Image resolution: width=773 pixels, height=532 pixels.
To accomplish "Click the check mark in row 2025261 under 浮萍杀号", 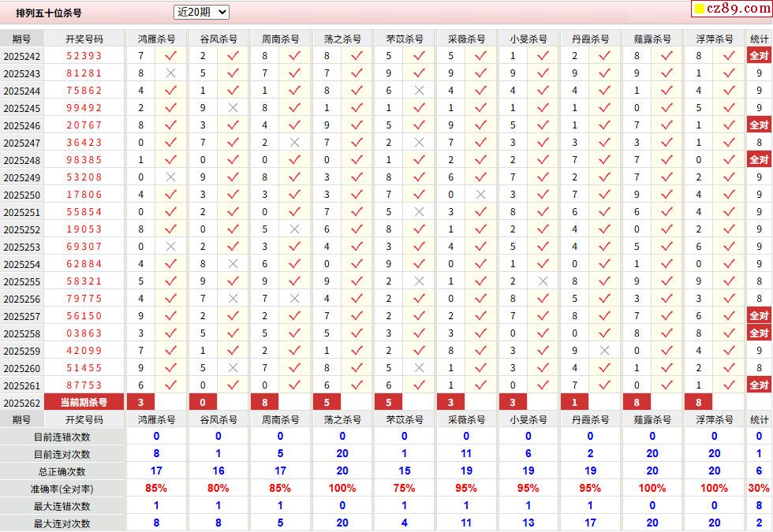I will click(x=729, y=385).
